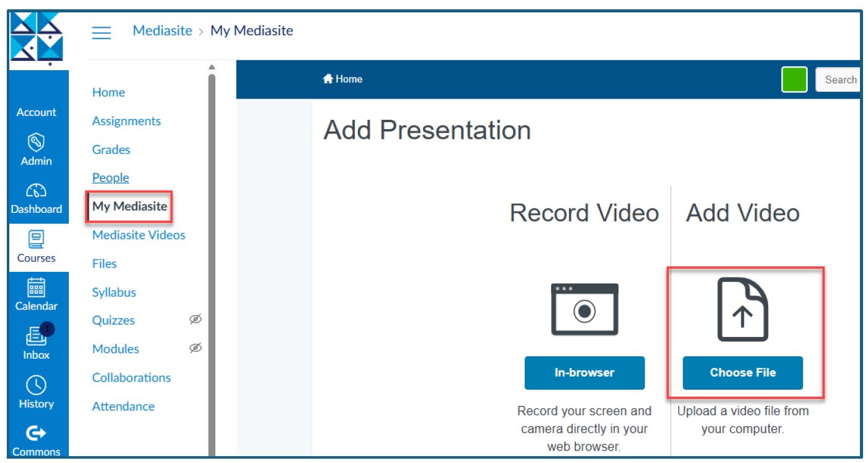The height and width of the screenshot is (463, 868).
Task: Select My Mediasite in course menu
Action: coord(130,206)
